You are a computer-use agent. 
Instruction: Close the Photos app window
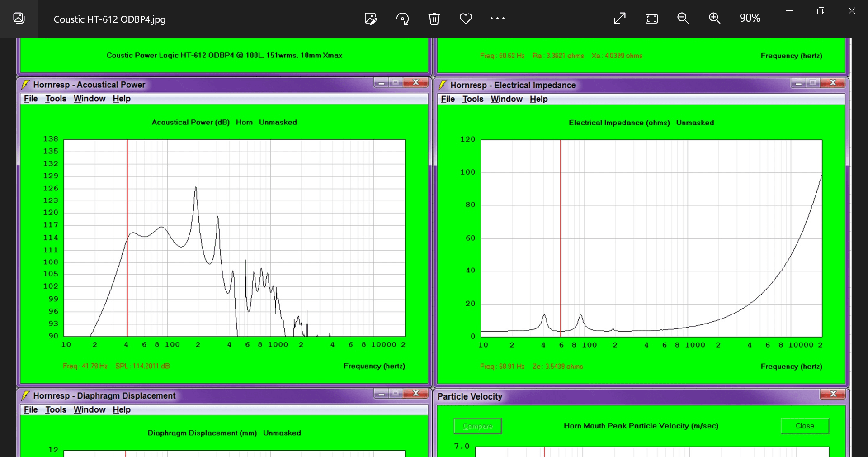tap(852, 10)
